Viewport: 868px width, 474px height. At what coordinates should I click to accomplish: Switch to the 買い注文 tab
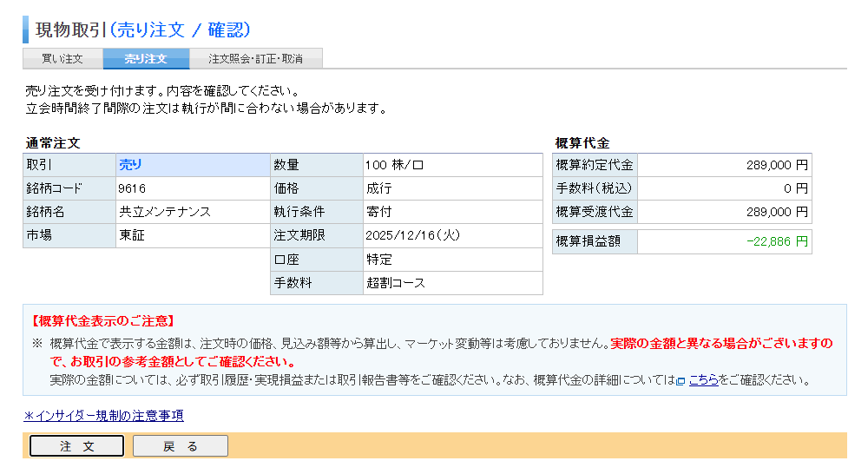tap(62, 59)
